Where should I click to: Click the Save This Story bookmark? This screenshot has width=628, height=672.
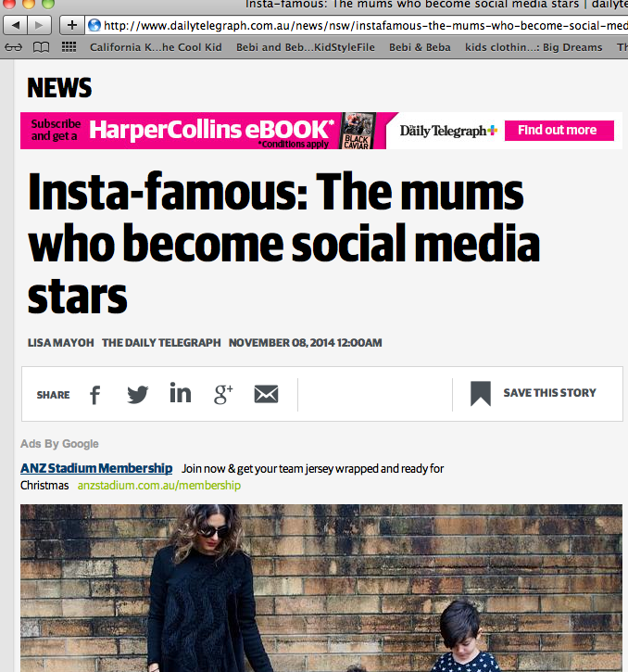pos(534,393)
